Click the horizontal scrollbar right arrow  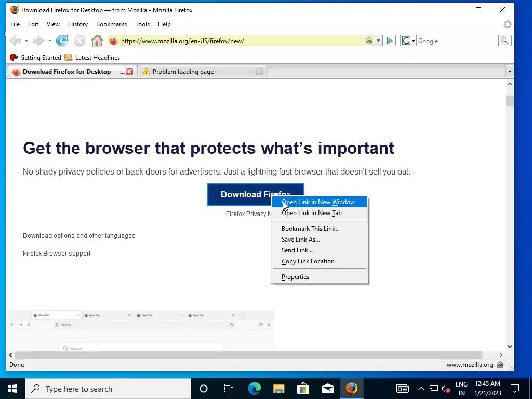(501, 355)
